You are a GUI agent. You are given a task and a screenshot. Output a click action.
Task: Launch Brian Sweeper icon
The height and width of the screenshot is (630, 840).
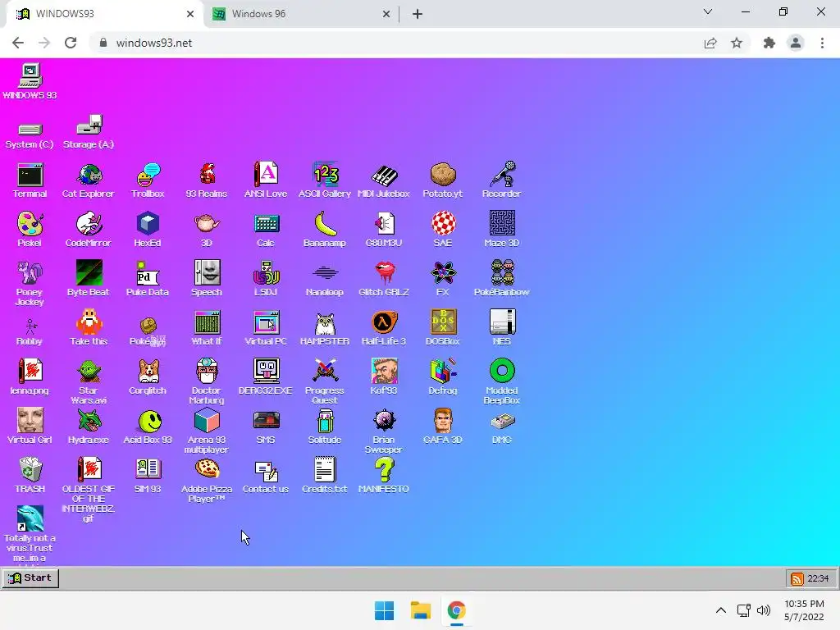(384, 431)
